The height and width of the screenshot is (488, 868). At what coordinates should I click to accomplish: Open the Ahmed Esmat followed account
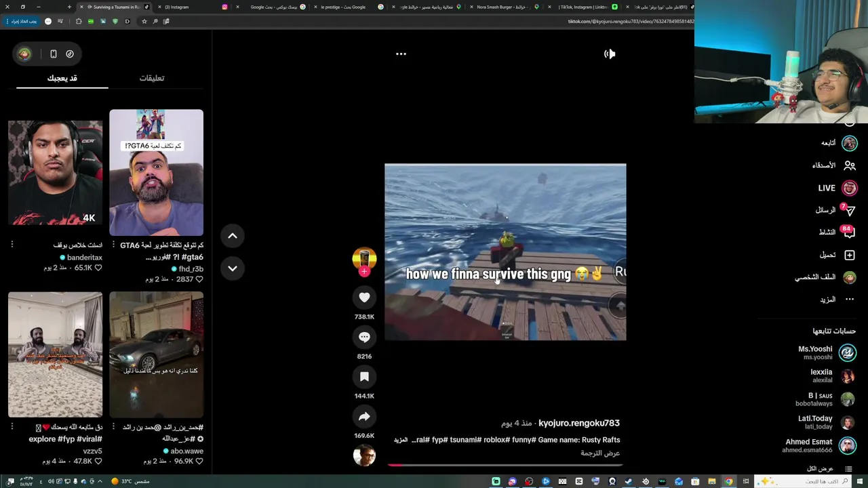pos(820,445)
